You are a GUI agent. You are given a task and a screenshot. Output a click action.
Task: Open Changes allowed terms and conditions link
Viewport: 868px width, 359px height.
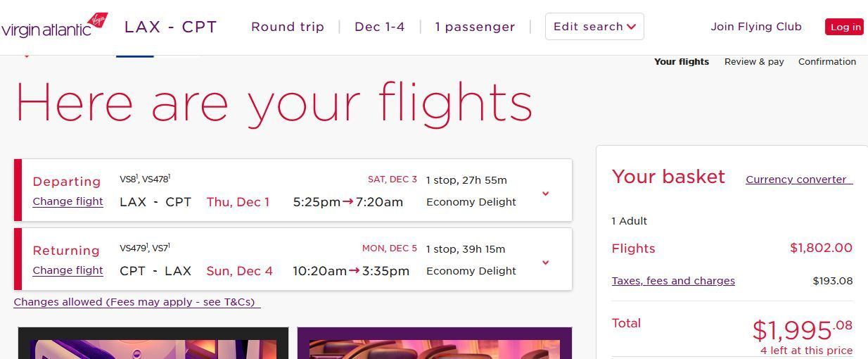pyautogui.click(x=137, y=302)
